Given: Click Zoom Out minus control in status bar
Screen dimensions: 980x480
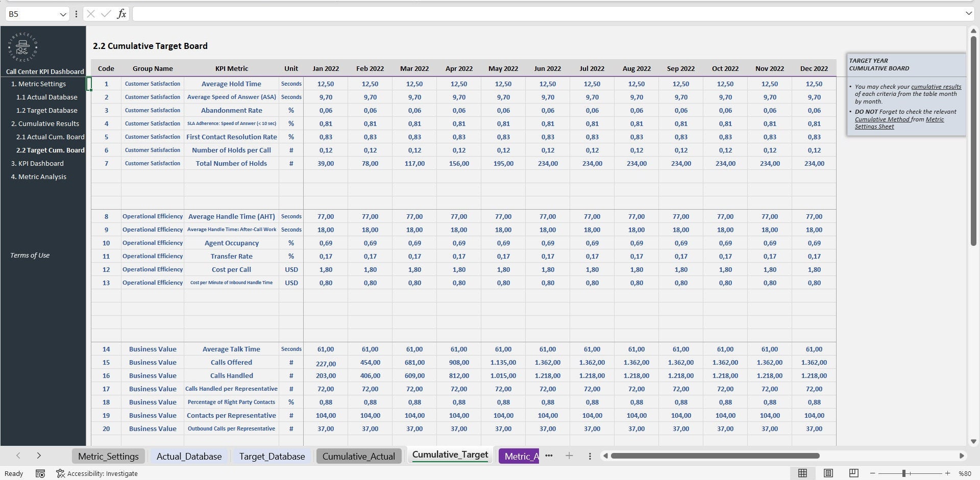Looking at the screenshot, I should click(873, 473).
